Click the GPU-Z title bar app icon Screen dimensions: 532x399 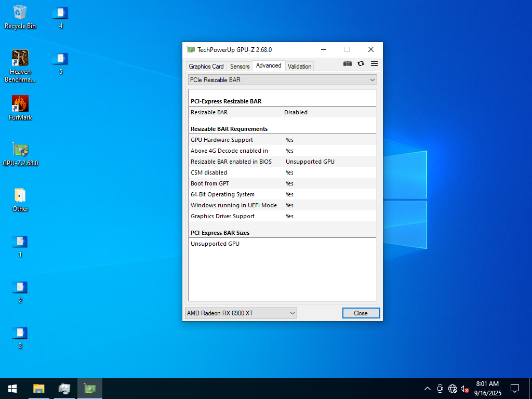tap(191, 49)
